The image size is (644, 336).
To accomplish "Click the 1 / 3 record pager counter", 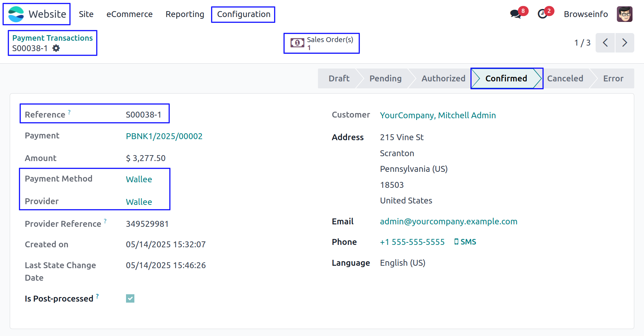I will [x=582, y=43].
